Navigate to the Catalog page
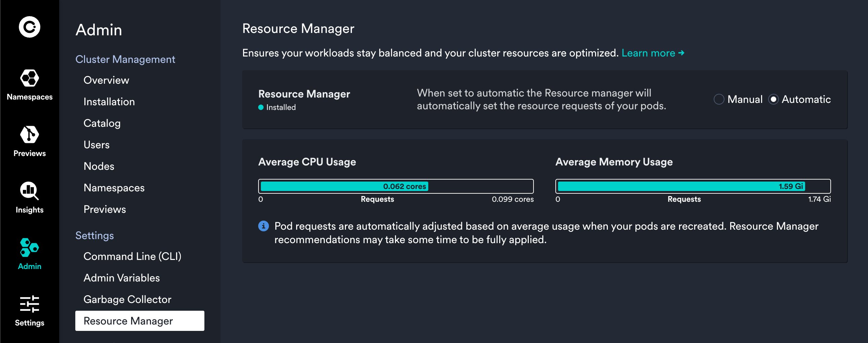Viewport: 868px width, 343px height. coord(102,123)
